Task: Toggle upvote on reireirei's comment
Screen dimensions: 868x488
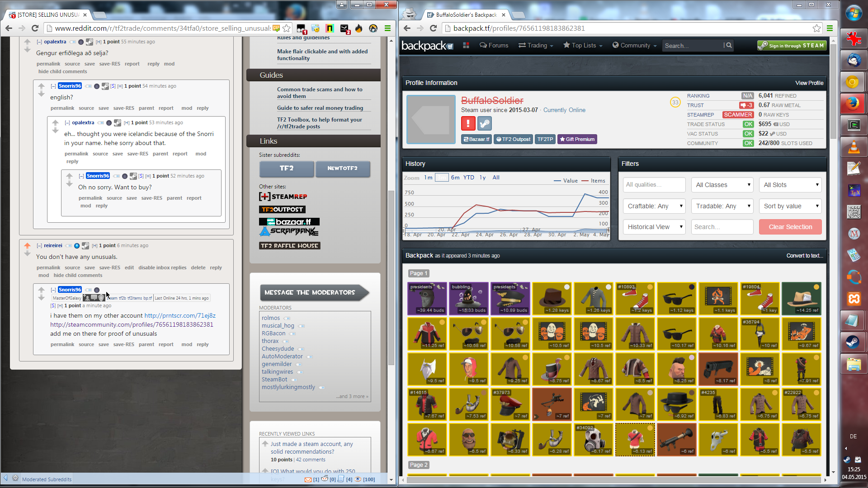Action: [x=27, y=245]
